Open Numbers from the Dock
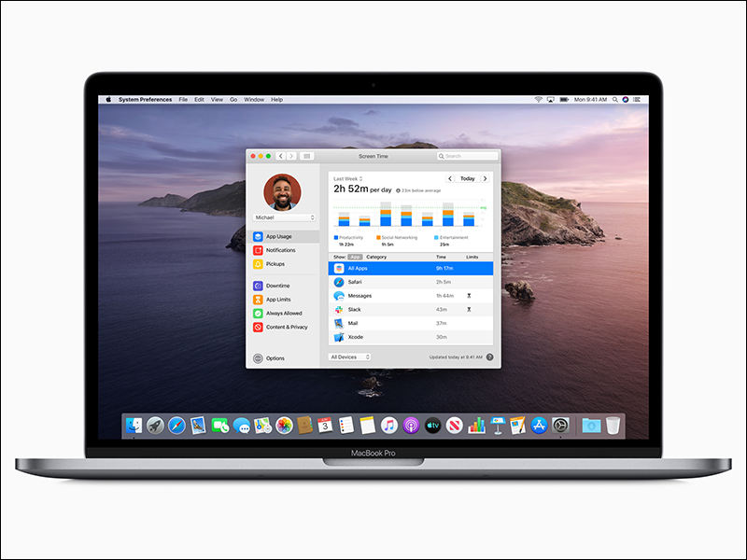The width and height of the screenshot is (747, 560). coord(476,426)
